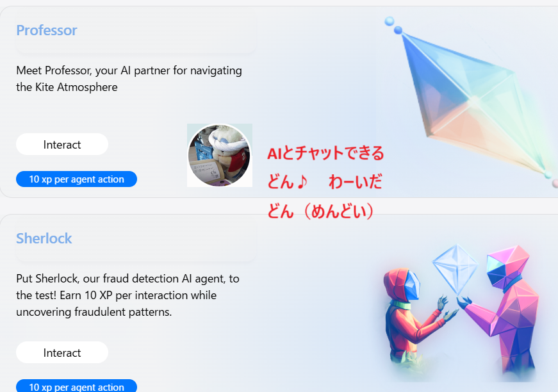Click the light blue sphere atop the crystal

coord(390,21)
